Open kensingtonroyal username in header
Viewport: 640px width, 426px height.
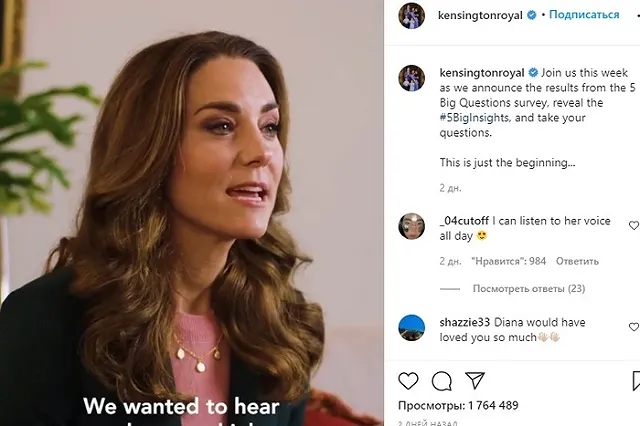480,16
